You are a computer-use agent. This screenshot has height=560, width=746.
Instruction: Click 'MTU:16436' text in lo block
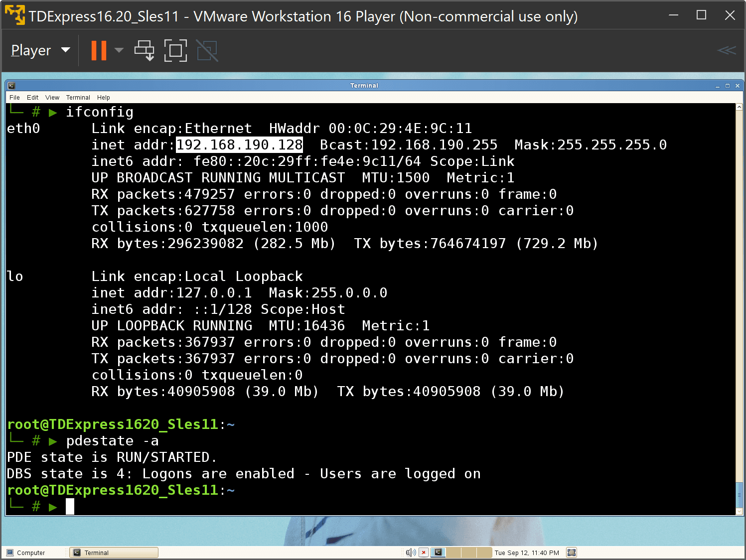pos(307,326)
